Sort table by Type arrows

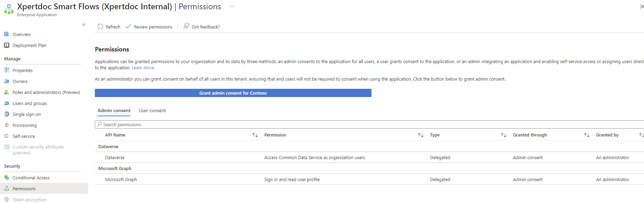504,135
